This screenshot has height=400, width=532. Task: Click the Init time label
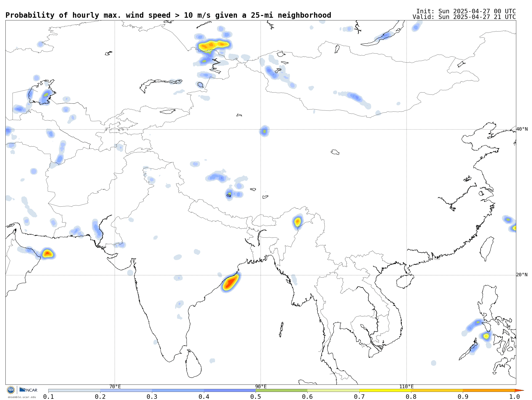pos(466,11)
